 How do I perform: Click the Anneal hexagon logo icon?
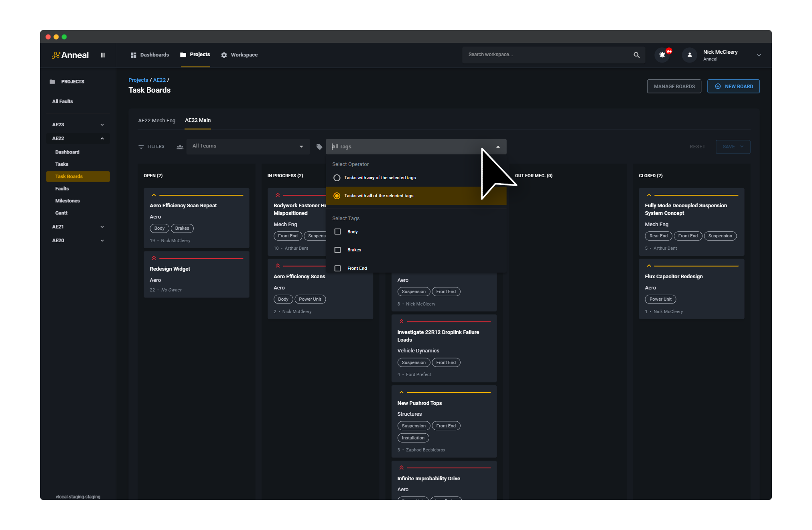tap(55, 55)
